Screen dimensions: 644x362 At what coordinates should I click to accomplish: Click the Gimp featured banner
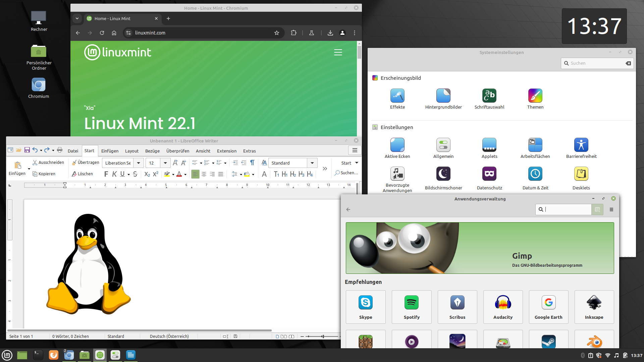click(480, 248)
